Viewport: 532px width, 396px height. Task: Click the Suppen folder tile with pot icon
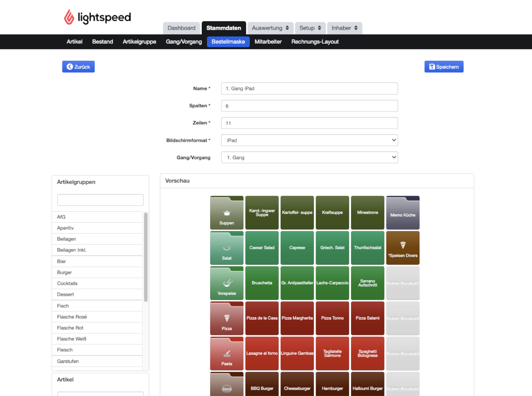(x=227, y=213)
